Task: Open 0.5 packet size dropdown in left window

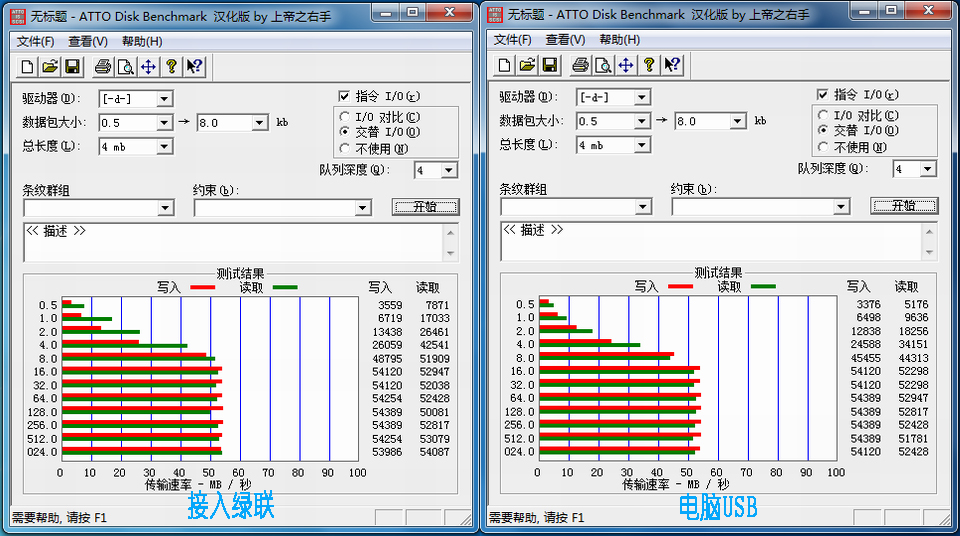Action: [164, 123]
